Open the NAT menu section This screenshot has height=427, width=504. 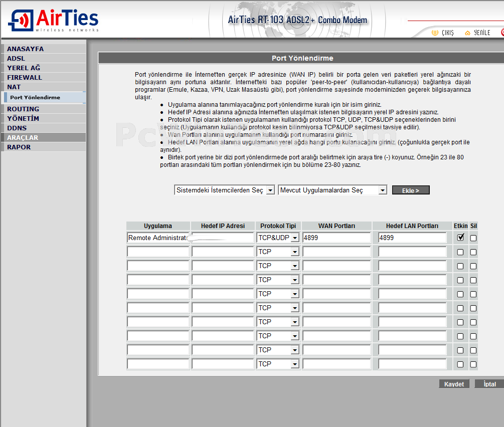pos(44,87)
